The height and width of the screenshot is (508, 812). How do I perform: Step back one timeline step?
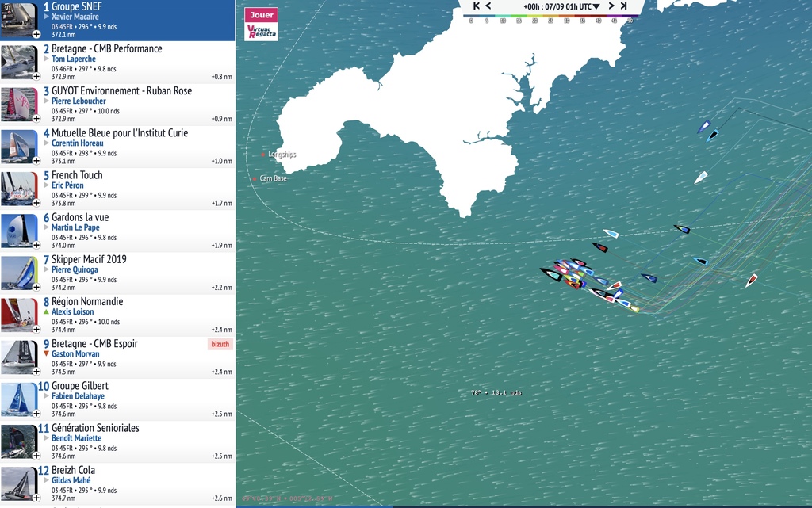(488, 6)
